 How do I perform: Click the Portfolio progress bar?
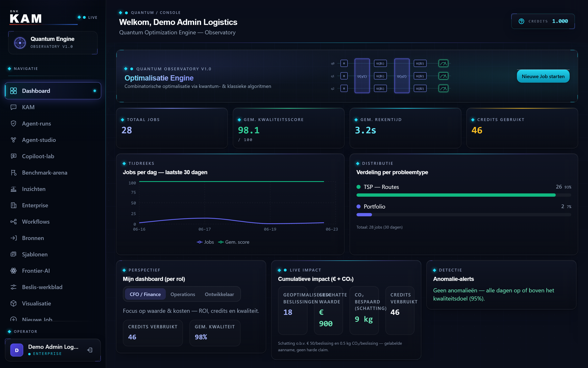pyautogui.click(x=464, y=215)
